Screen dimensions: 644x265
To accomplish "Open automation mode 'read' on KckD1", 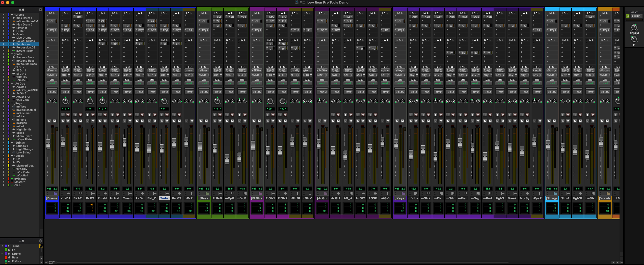I will [x=65, y=83].
